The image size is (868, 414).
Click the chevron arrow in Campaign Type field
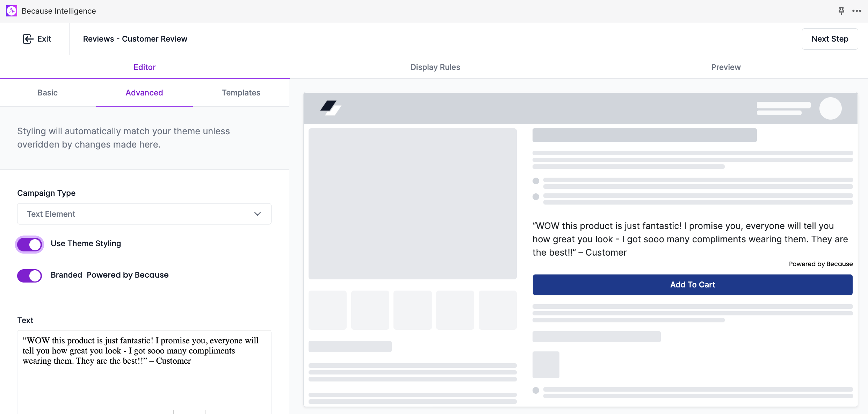tap(258, 214)
